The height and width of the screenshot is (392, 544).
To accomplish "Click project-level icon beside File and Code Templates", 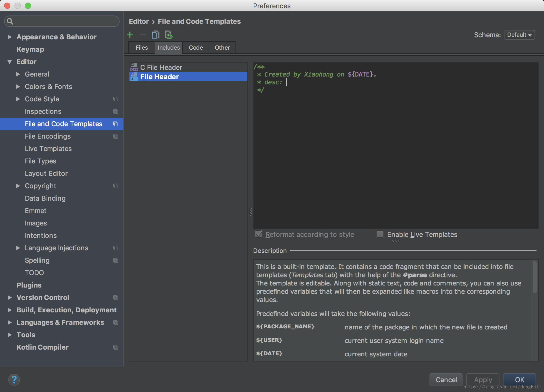I will pyautogui.click(x=116, y=124).
